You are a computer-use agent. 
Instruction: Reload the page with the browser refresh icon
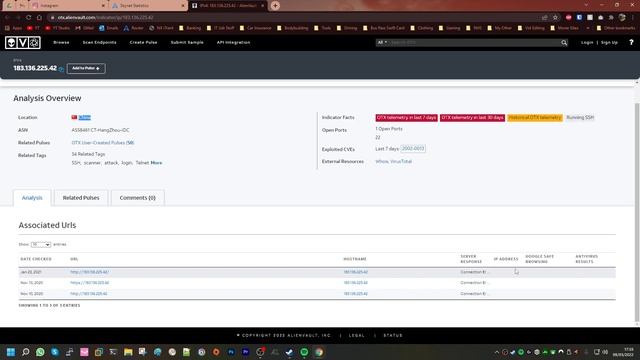click(28, 18)
